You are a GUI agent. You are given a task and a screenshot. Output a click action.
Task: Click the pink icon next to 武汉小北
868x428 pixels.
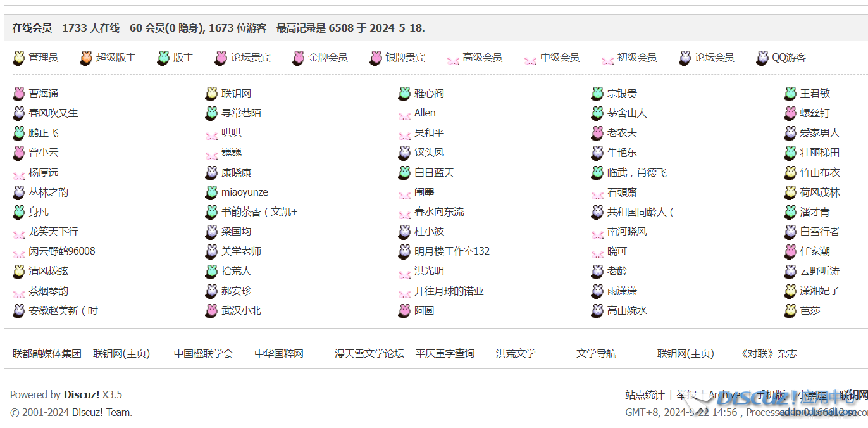pyautogui.click(x=211, y=311)
